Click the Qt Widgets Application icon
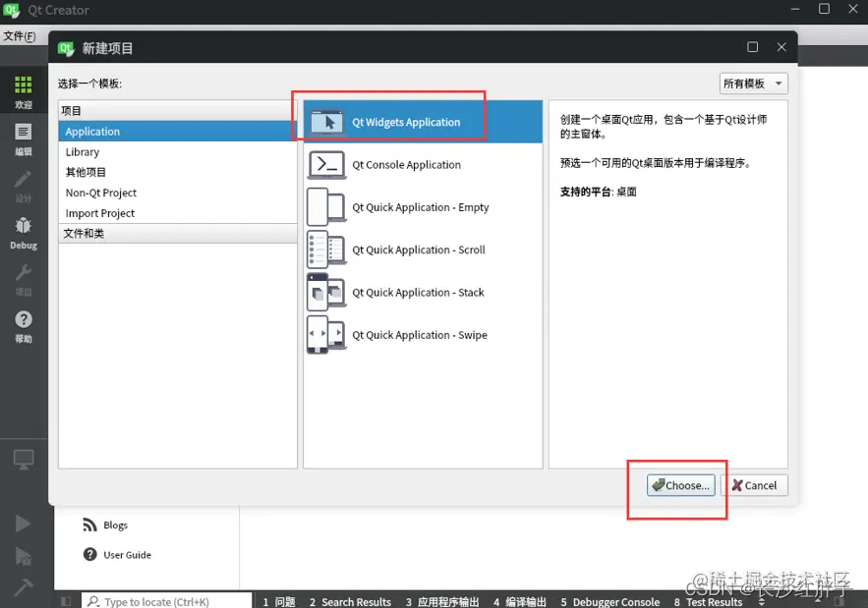The image size is (868, 608). [x=326, y=122]
